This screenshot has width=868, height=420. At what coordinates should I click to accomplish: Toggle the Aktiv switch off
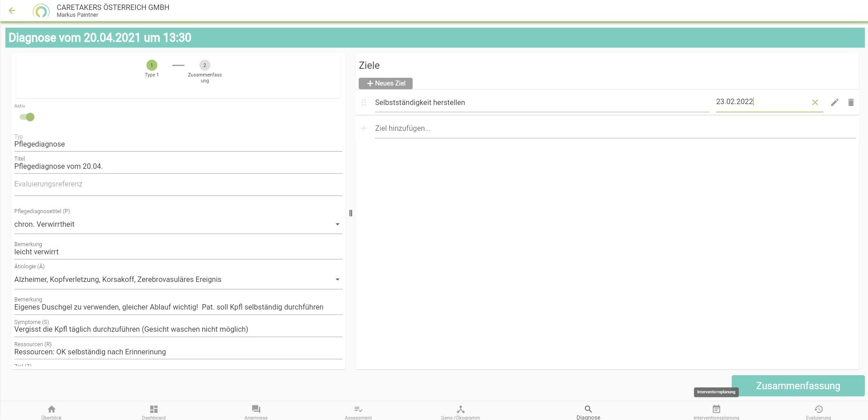27,117
